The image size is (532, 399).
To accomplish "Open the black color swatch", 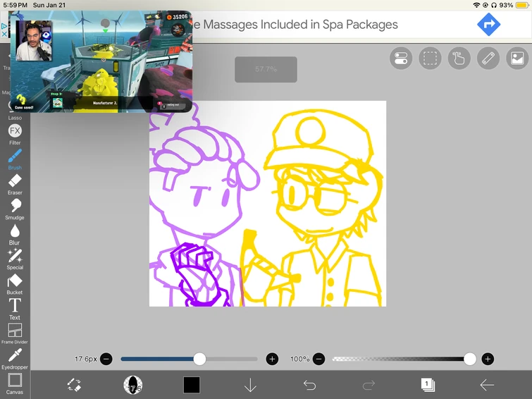I will pos(192,385).
